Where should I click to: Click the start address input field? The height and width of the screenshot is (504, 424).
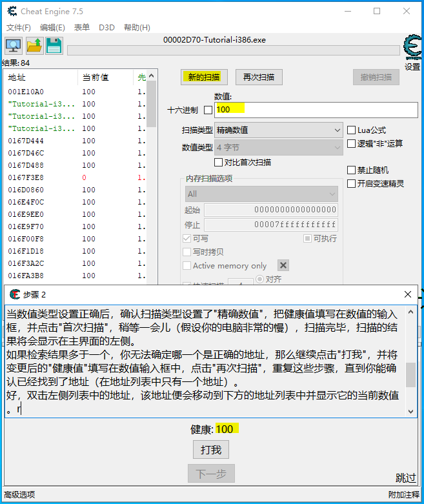(271, 210)
